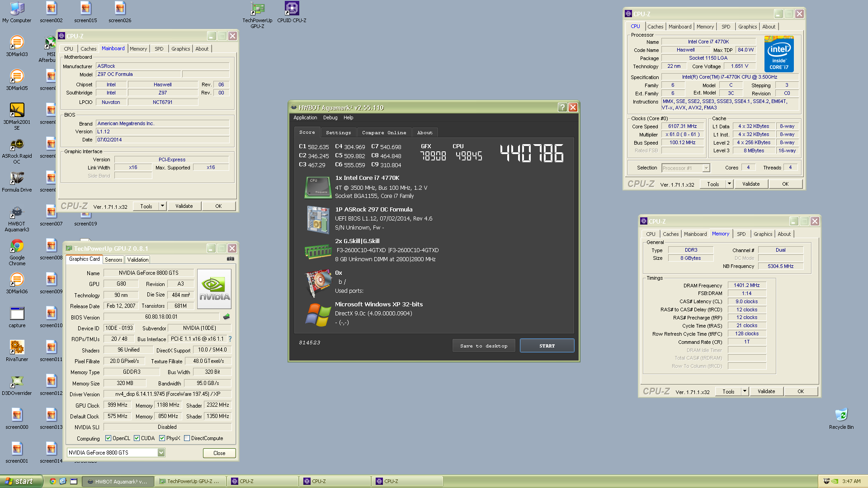Click motherboard model Z97 OC Formula field

tap(138, 74)
